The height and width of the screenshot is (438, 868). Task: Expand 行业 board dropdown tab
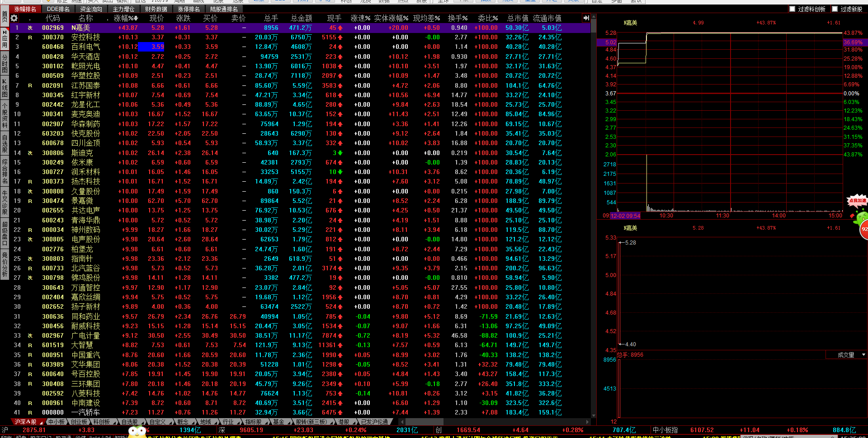(228, 422)
